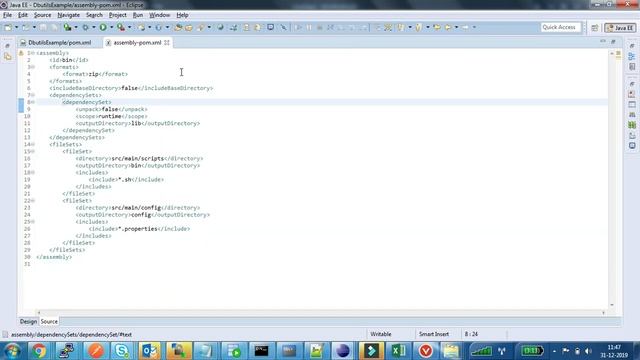Collapse the fileSet fold on line 22

pos(33,201)
